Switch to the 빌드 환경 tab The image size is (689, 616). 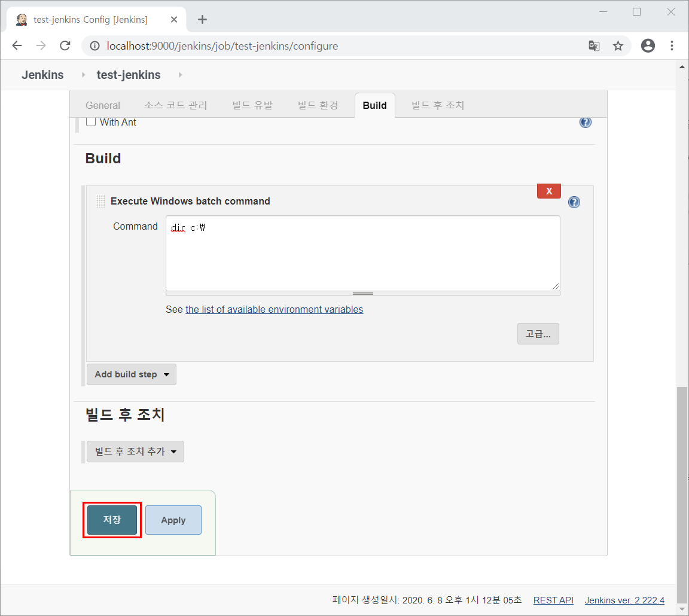pyautogui.click(x=318, y=105)
